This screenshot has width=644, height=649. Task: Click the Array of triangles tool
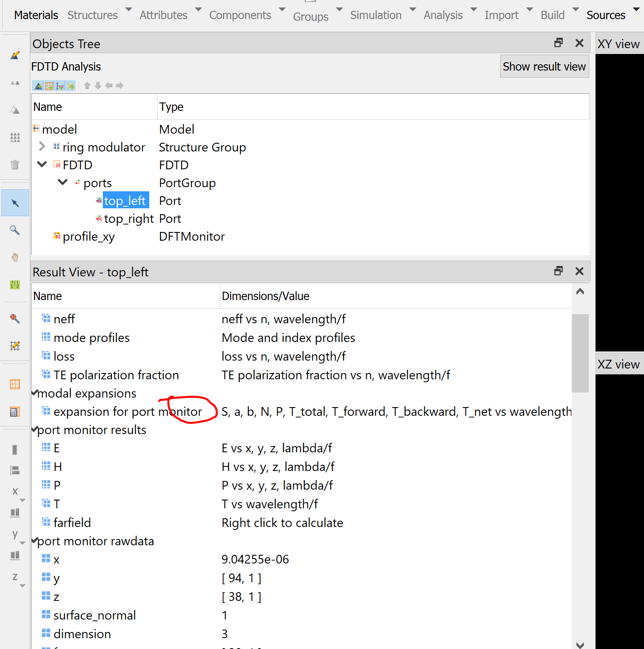click(x=15, y=137)
